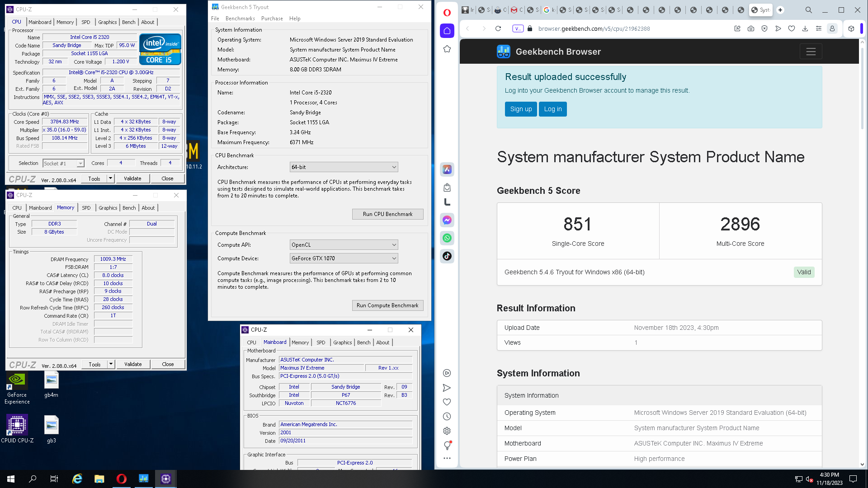Open Player icon in Opera sidebar
The width and height of the screenshot is (868, 488).
447,373
